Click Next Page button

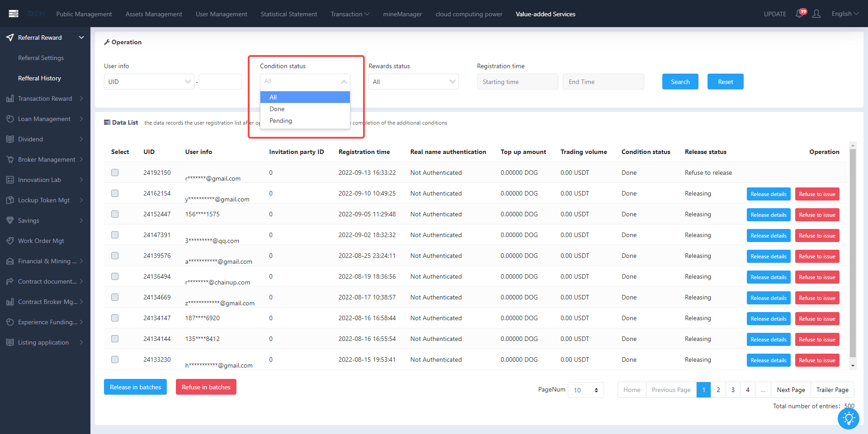coord(791,390)
